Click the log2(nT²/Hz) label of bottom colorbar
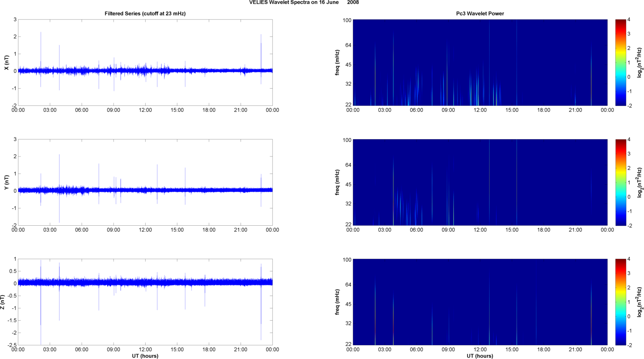644x359 pixels. [x=640, y=302]
